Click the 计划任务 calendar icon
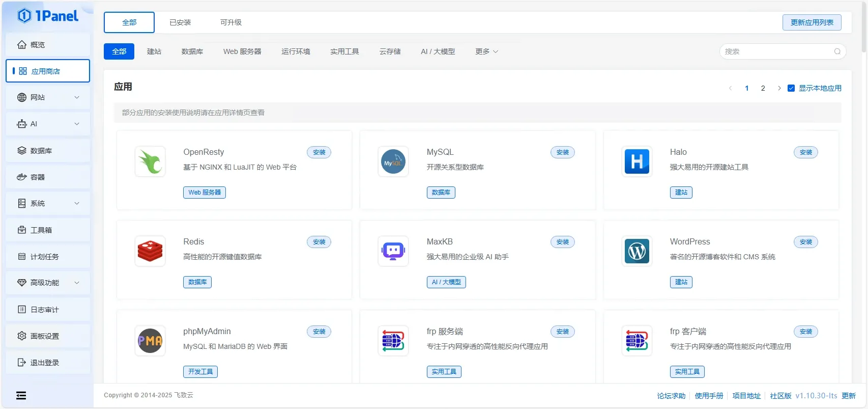 point(22,257)
